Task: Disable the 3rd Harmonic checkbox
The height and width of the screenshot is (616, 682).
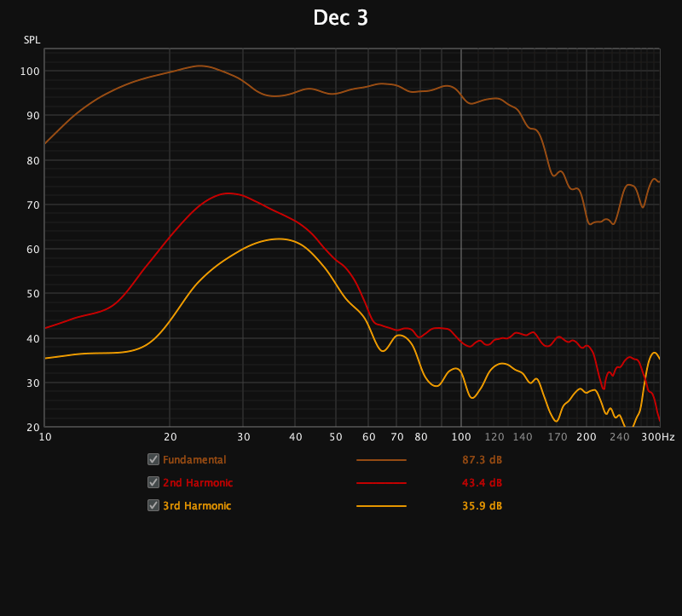Action: (x=153, y=505)
